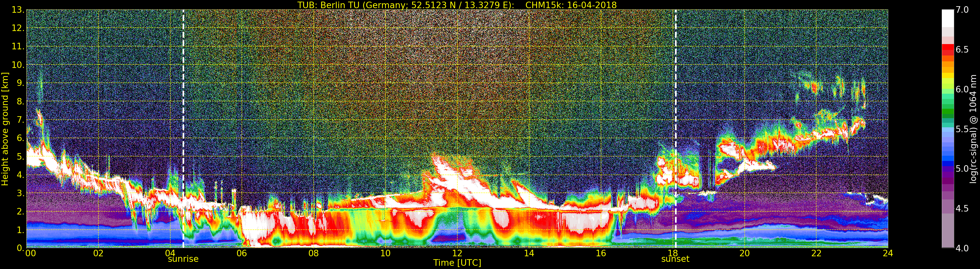Click the '6.0' colorbar tick label

tap(962, 89)
